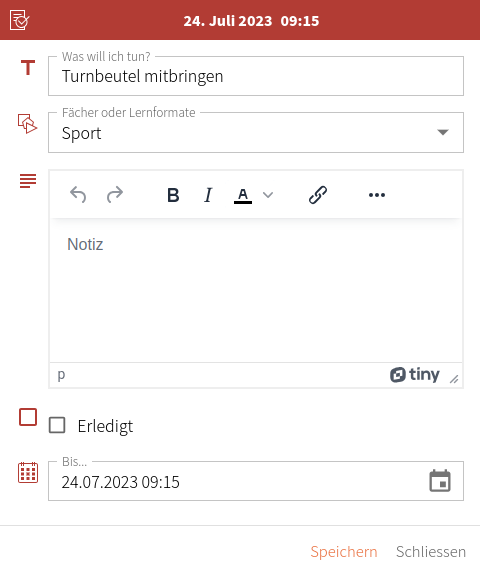Show more toolbar options via three dots
Screen dimensions: 480x576
[377, 195]
